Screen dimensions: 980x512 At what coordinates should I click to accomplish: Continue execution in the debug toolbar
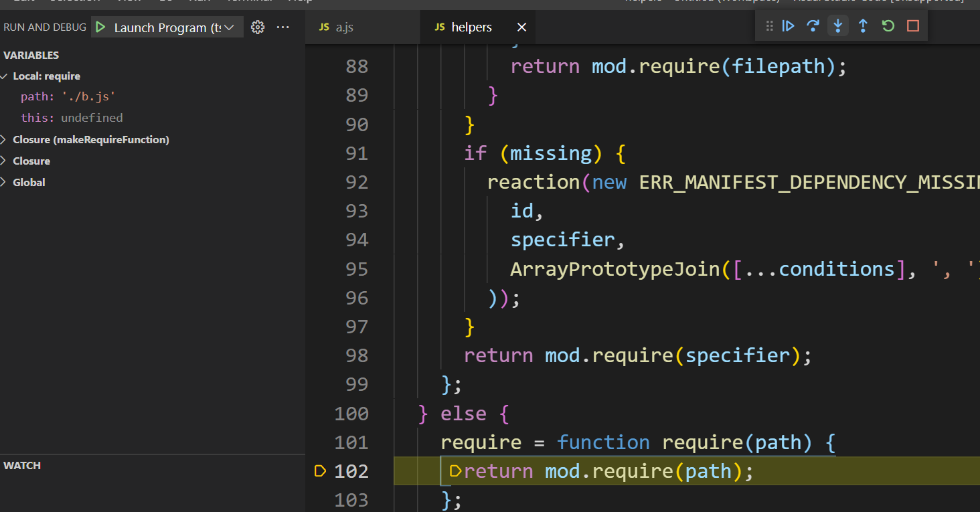789,26
